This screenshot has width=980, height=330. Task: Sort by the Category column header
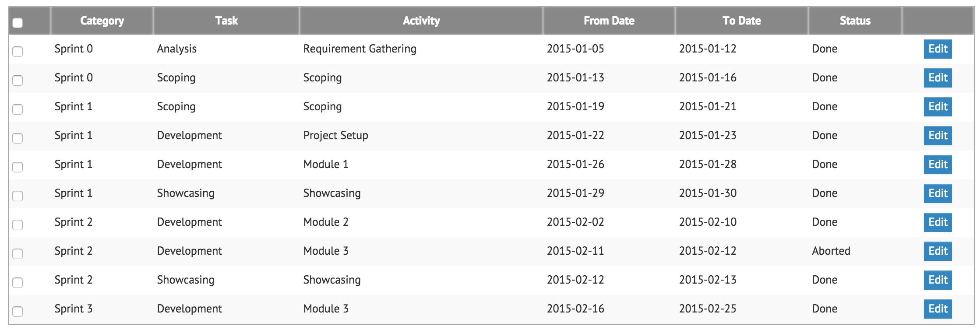[102, 21]
